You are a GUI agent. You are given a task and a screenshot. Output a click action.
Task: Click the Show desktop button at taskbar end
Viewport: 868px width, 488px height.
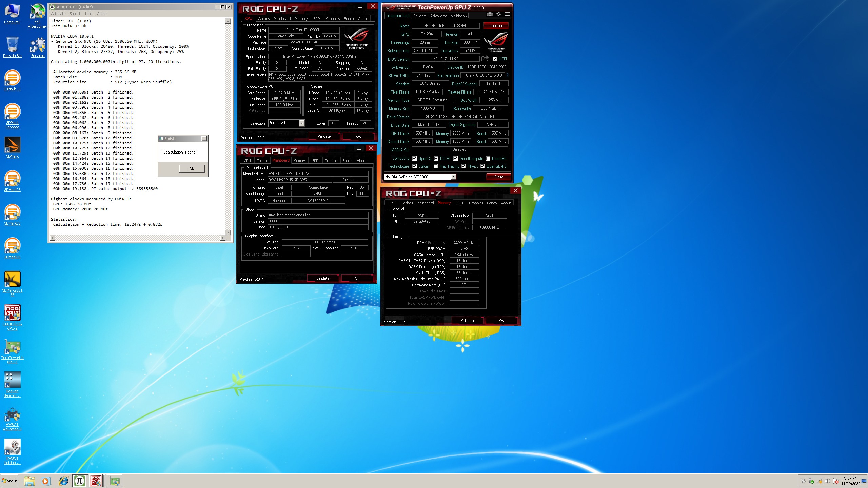(865, 481)
